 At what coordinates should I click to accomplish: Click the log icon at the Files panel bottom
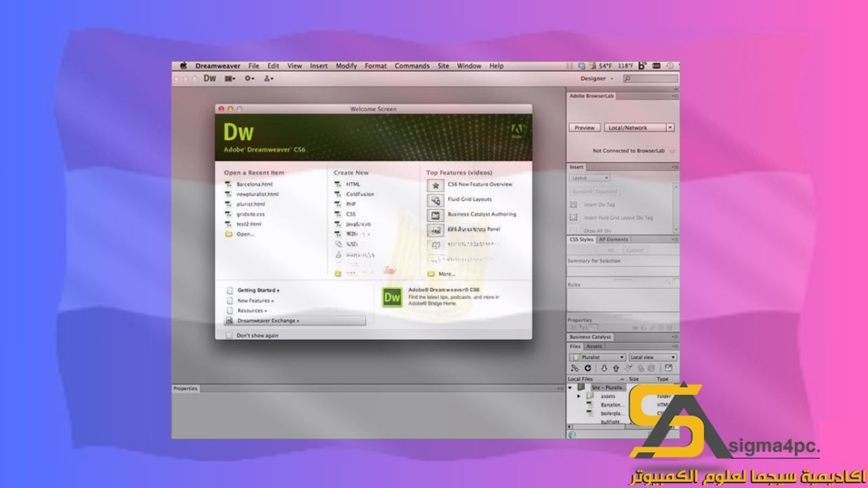coord(572,434)
